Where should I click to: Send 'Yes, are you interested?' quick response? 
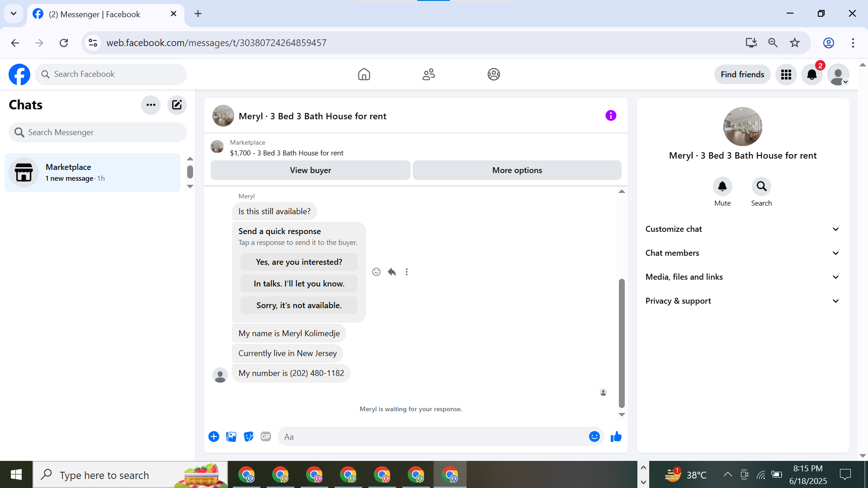pos(299,262)
